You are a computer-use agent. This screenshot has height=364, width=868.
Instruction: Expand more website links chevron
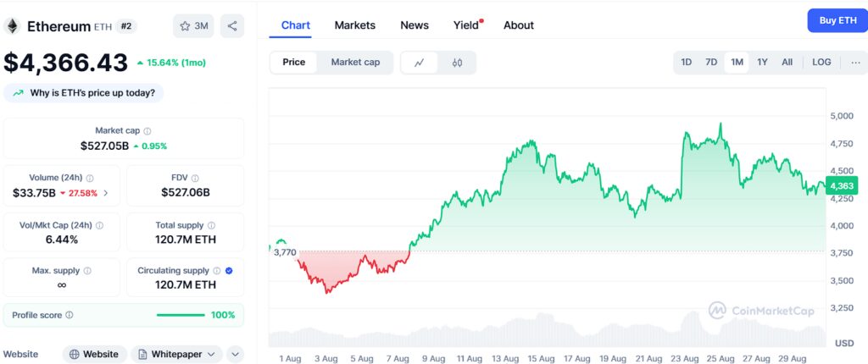[236, 354]
